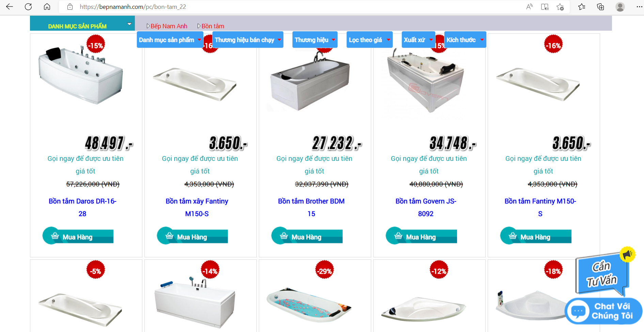This screenshot has width=644, height=332.
Task: Open Bồn tắm Brother BDM 15 product link
Action: [x=311, y=207]
